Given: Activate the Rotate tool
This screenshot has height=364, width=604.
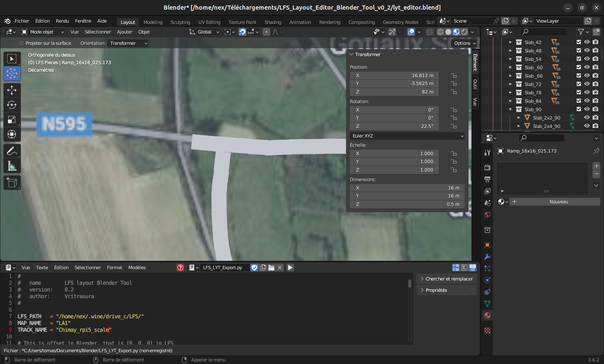Looking at the screenshot, I should point(12,105).
